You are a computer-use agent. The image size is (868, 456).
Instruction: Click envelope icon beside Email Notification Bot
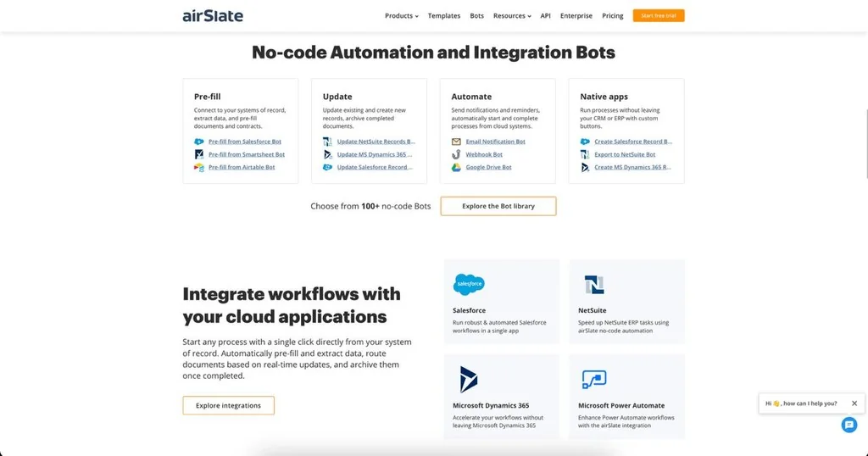click(x=456, y=142)
